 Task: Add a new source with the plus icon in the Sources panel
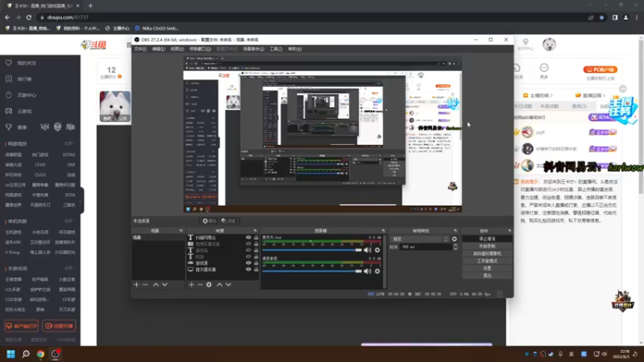(x=191, y=285)
